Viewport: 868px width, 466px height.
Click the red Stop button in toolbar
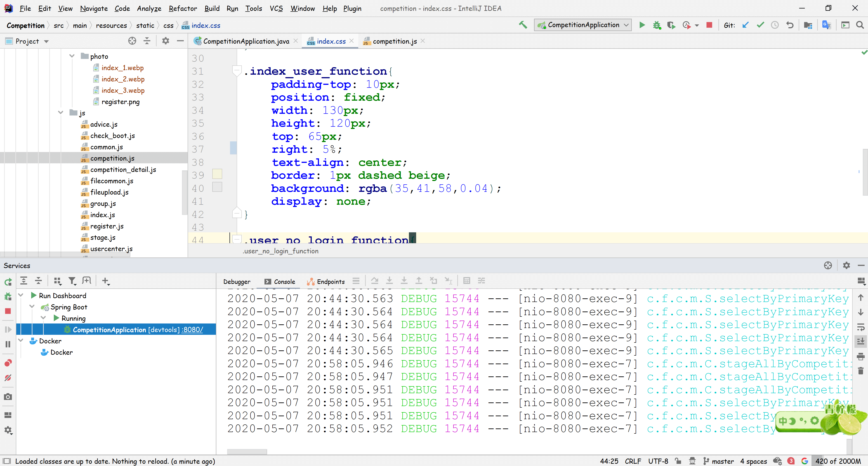pyautogui.click(x=709, y=25)
